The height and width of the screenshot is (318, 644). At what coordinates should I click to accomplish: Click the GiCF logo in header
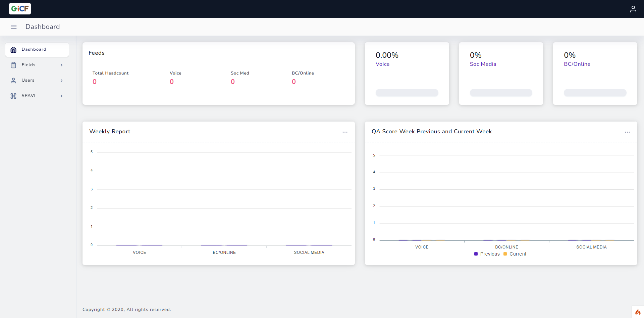tap(20, 9)
